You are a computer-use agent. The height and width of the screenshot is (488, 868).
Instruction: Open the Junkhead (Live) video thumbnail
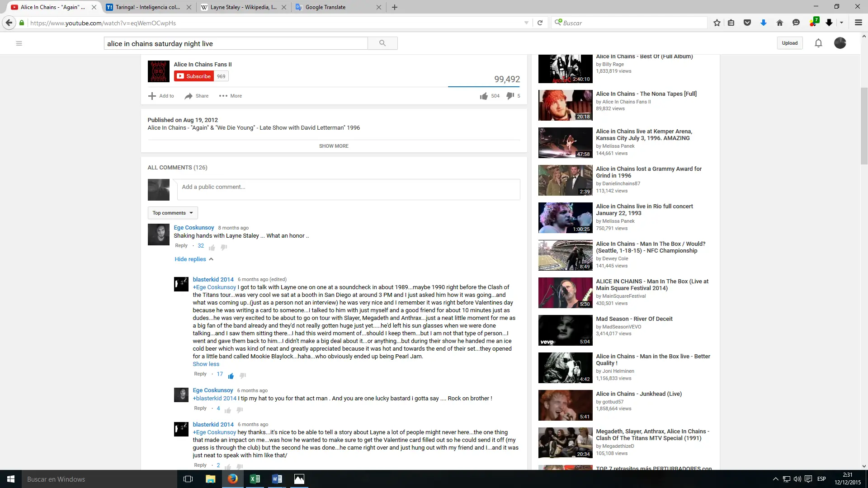(565, 405)
